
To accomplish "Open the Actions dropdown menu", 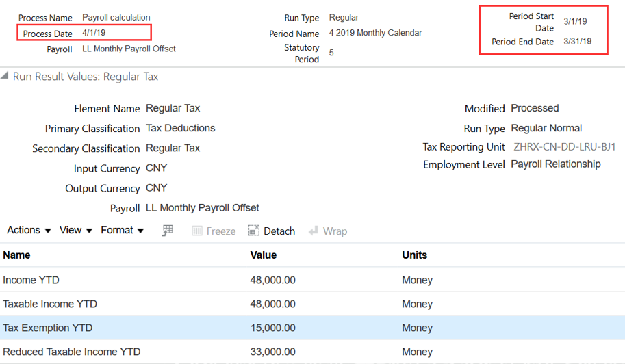I will [x=29, y=231].
